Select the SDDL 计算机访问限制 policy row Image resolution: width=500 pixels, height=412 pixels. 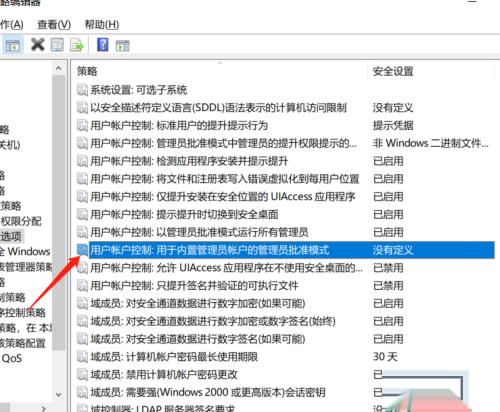click(218, 108)
